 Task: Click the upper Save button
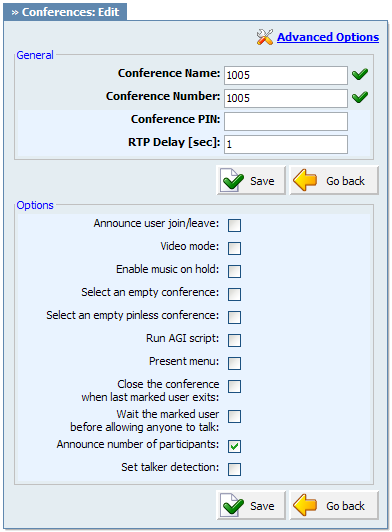pyautogui.click(x=251, y=180)
